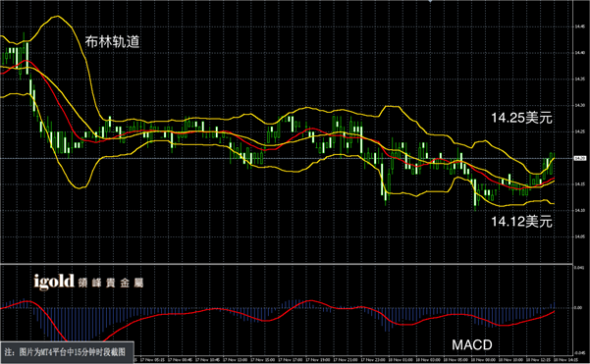Click the upper Bollinger band peak at top left

pos(56,17)
